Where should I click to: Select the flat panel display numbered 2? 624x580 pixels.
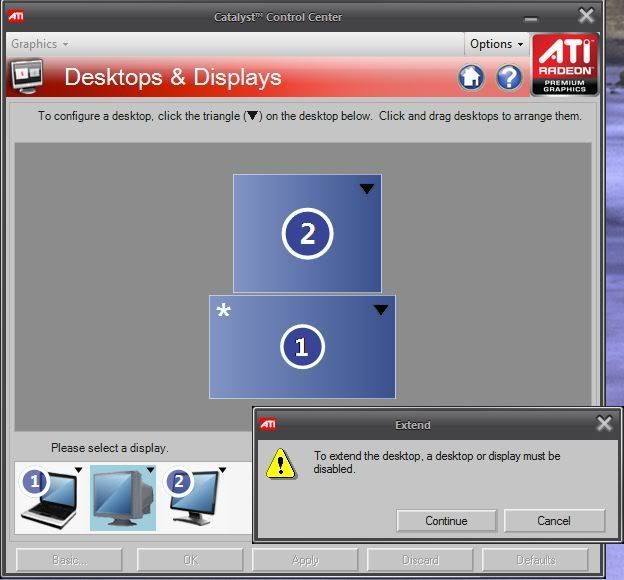pos(194,496)
